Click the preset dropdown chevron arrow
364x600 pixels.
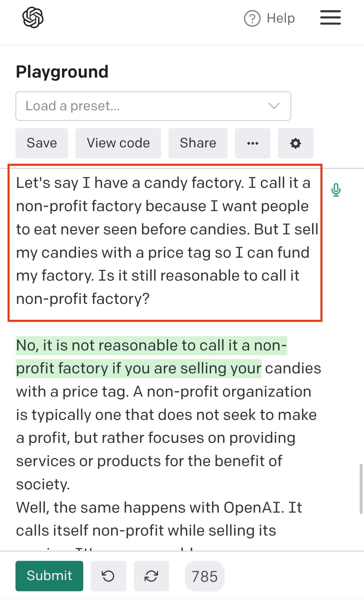[x=274, y=106]
